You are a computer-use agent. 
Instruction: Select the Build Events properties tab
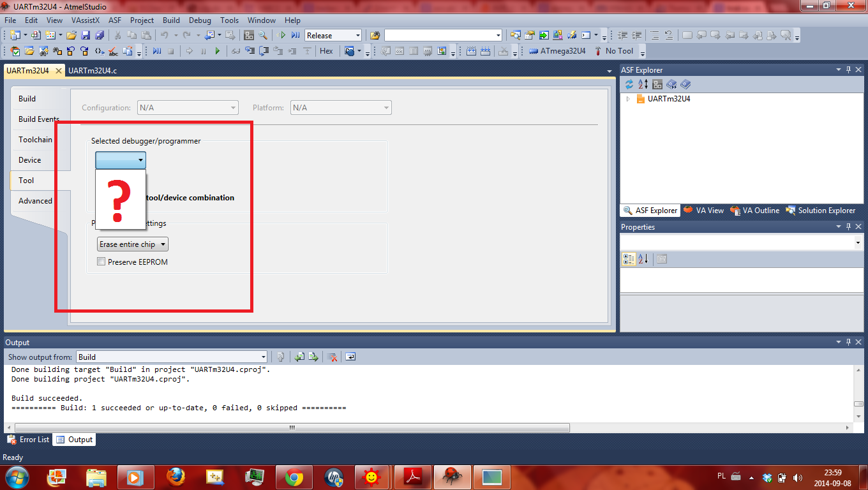click(38, 119)
